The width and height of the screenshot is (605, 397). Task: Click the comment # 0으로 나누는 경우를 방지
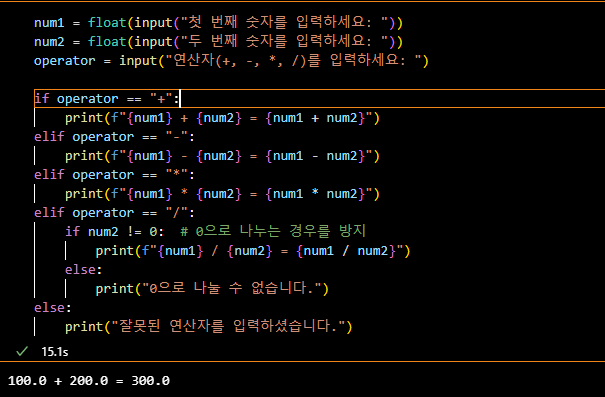click(273, 231)
